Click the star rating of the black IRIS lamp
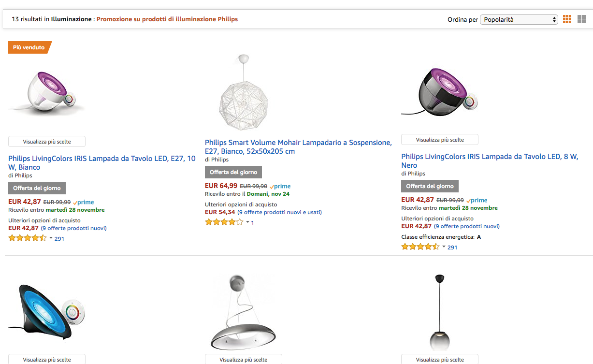This screenshot has height=364, width=593. [420, 247]
